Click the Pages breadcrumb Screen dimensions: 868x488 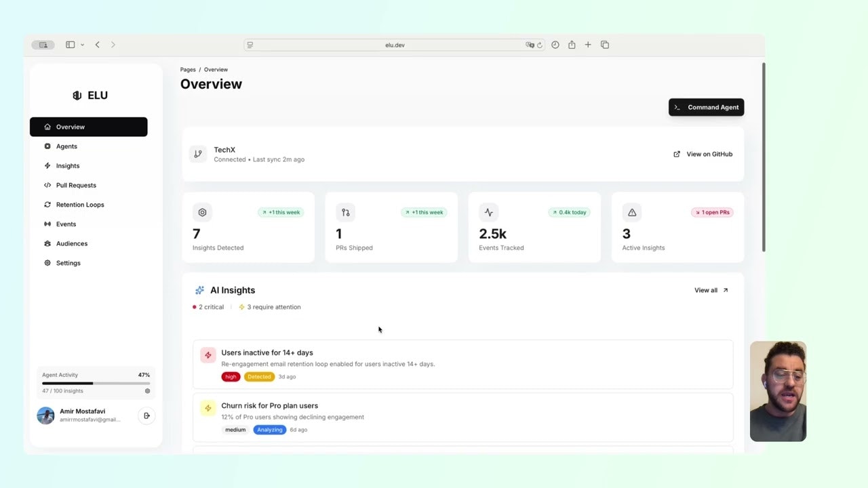(188, 70)
